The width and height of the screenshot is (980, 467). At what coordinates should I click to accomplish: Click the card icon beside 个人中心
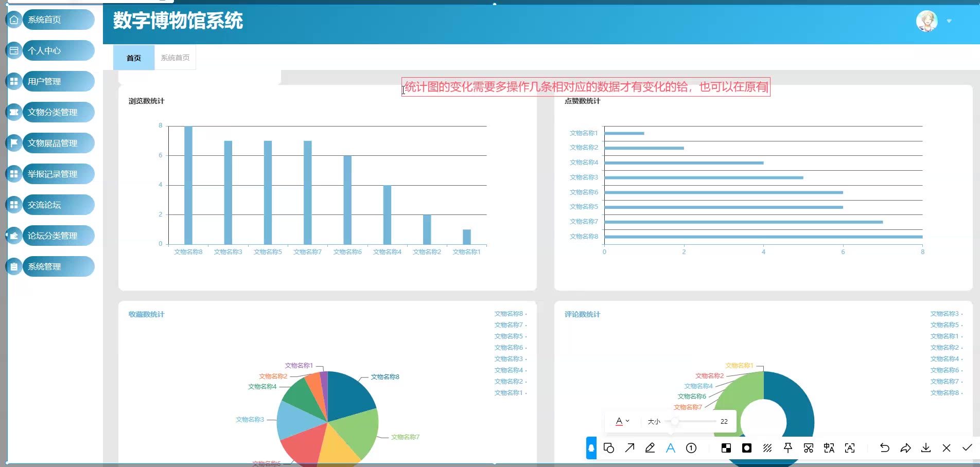click(14, 51)
